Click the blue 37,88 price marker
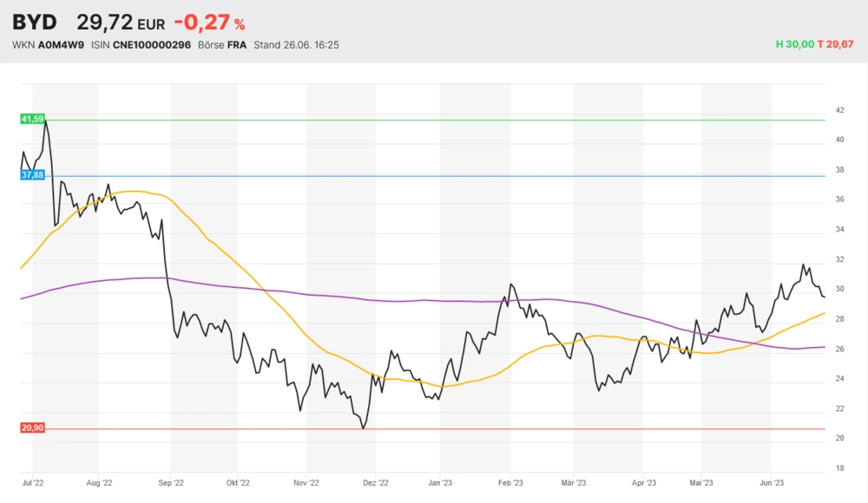868x503 pixels. 32,175
